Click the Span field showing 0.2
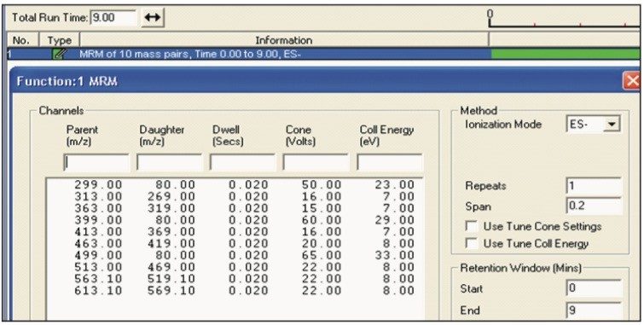 tap(594, 206)
